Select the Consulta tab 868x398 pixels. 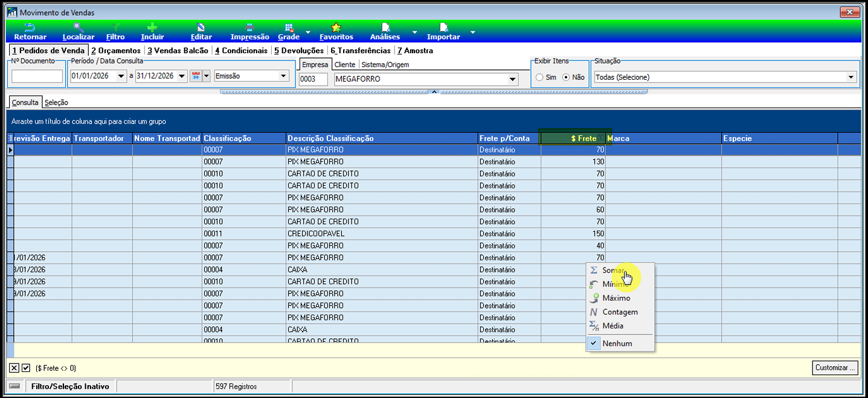[25, 103]
